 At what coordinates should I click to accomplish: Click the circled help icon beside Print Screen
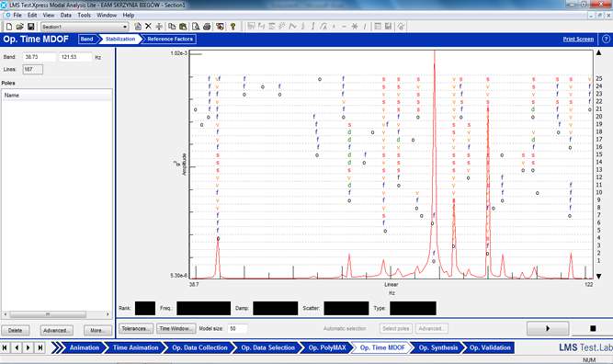[x=606, y=40]
